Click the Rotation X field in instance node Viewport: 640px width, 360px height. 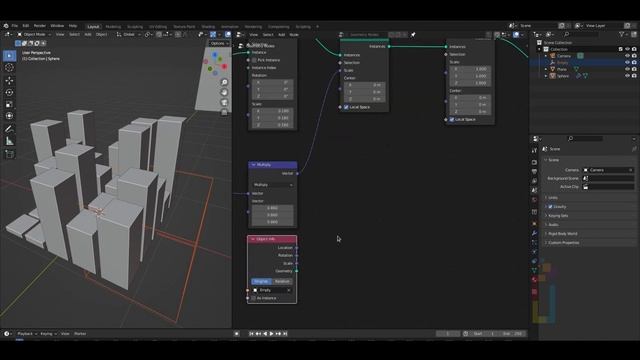(272, 82)
